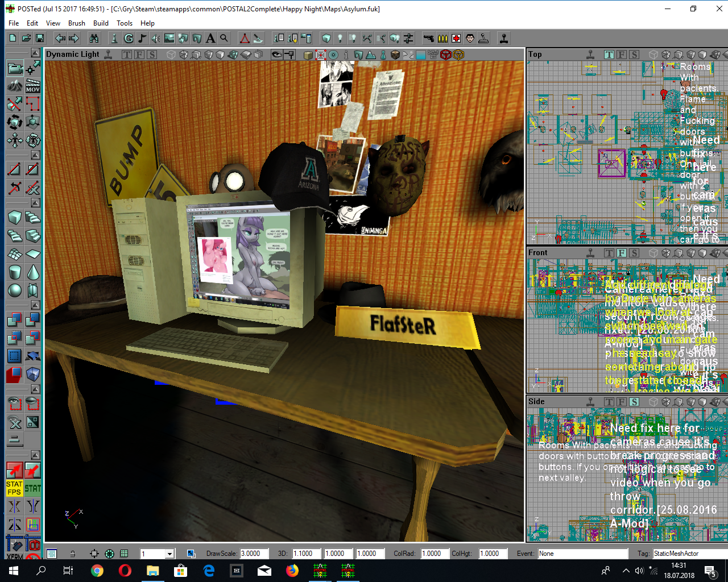Image resolution: width=728 pixels, height=582 pixels.
Task: Choose the Sheet brush builder
Action: [x=33, y=254]
